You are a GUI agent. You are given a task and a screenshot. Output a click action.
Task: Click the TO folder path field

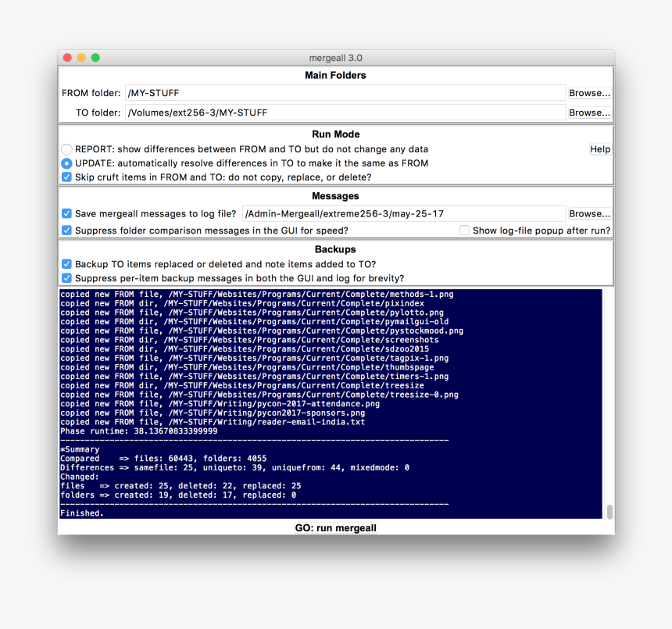(345, 113)
